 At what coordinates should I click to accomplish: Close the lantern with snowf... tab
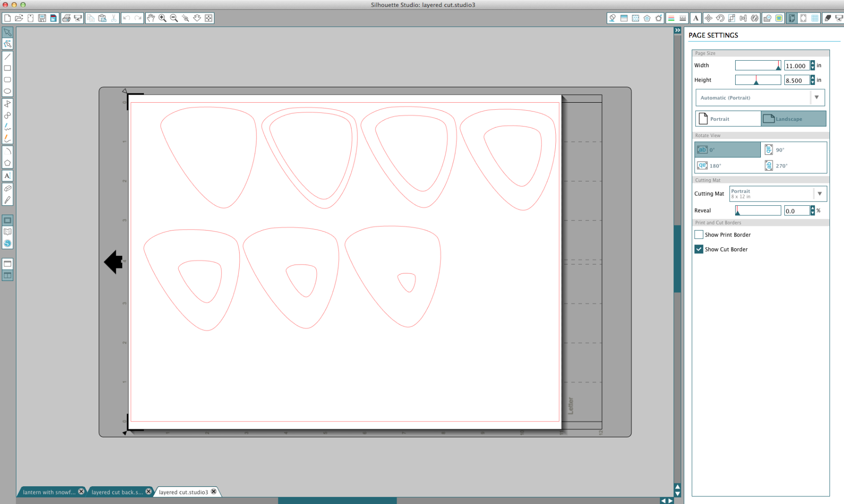pyautogui.click(x=81, y=491)
